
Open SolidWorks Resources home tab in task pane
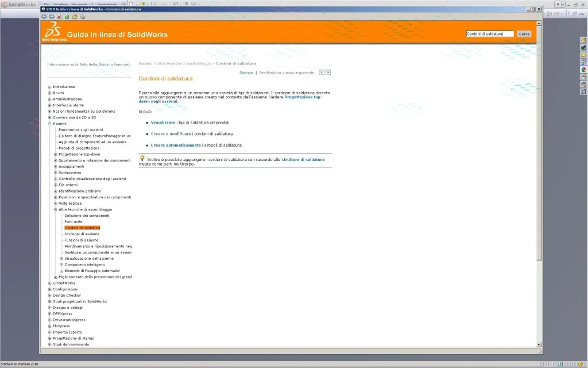click(x=583, y=40)
